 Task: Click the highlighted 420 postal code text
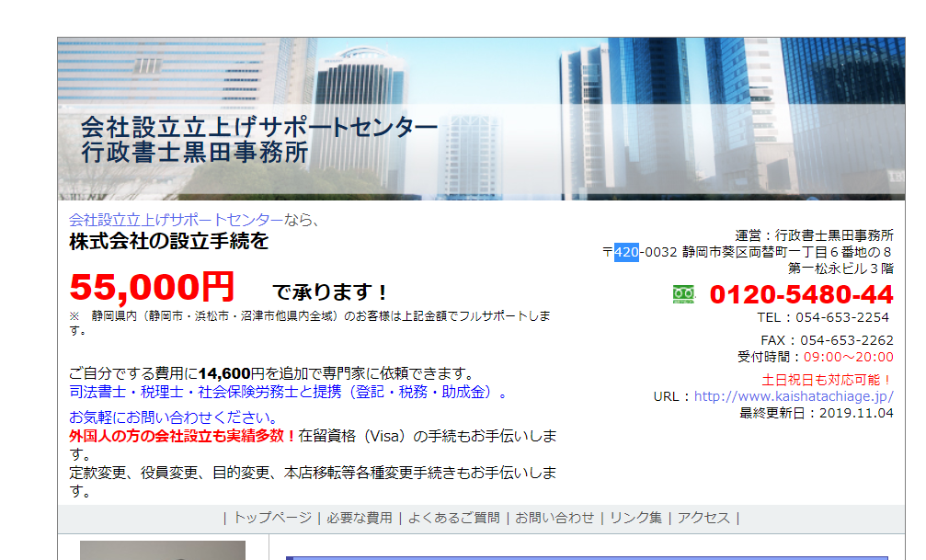[x=626, y=252]
